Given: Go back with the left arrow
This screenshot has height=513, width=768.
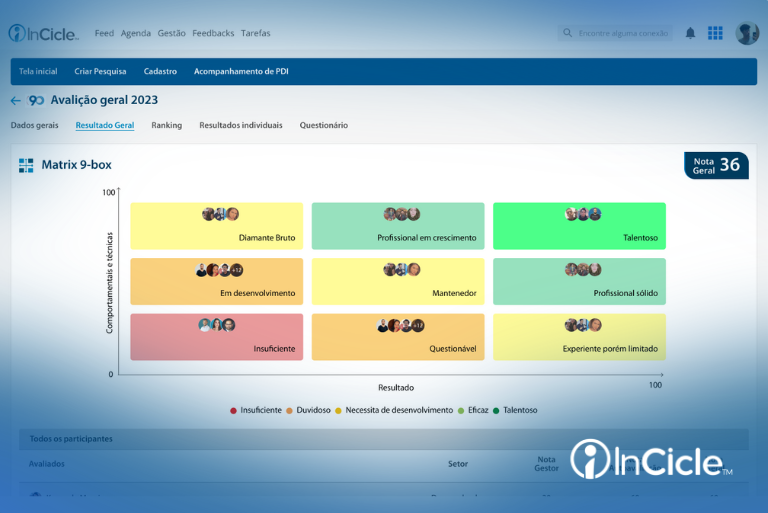Looking at the screenshot, I should click(x=15, y=100).
